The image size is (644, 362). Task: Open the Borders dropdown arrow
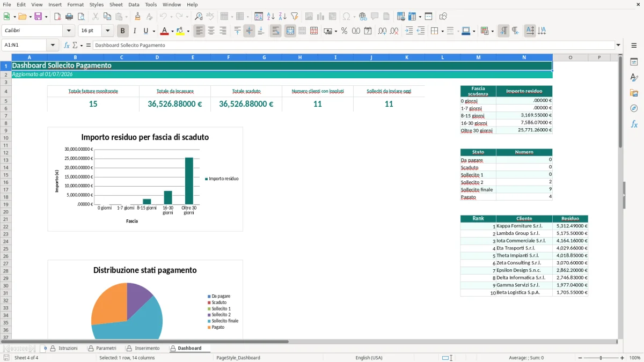click(x=442, y=31)
